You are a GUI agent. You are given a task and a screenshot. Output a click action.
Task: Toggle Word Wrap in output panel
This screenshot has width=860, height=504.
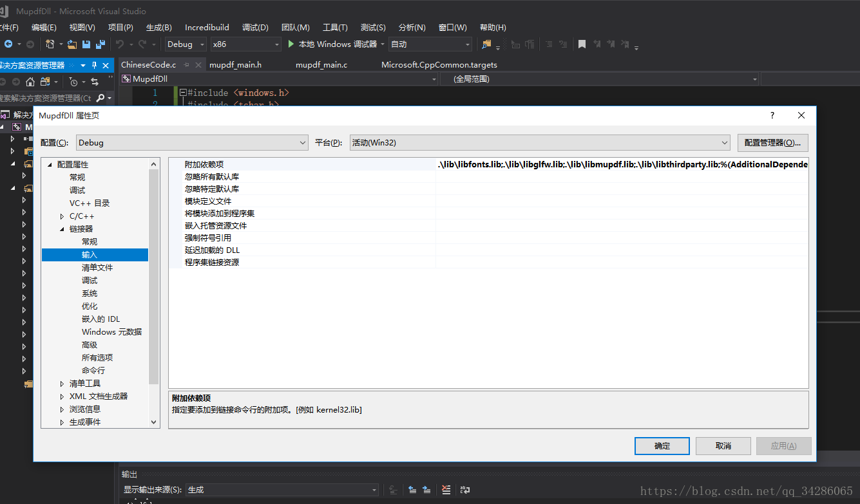coord(465,490)
